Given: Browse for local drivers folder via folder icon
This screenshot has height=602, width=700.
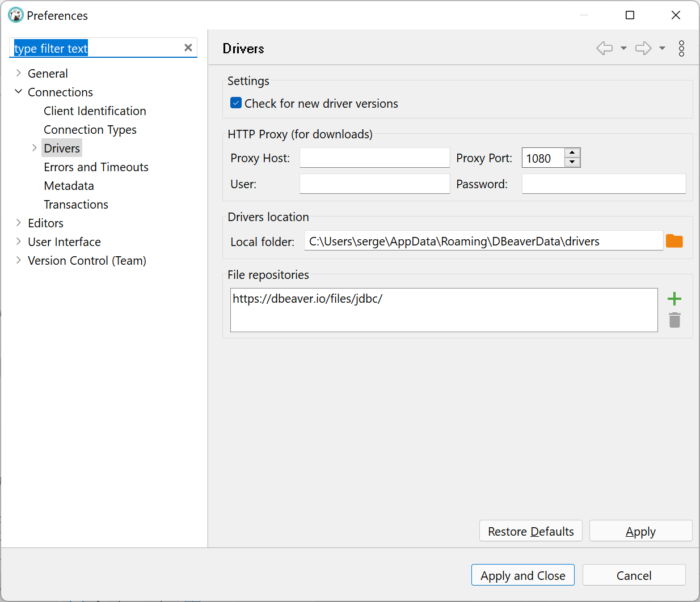Looking at the screenshot, I should pos(674,240).
